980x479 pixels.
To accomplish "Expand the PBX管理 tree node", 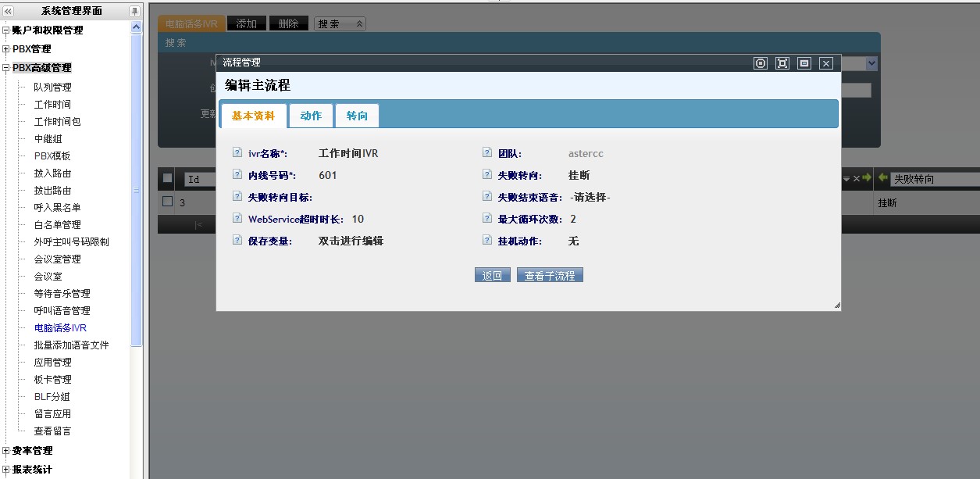I will pyautogui.click(x=6, y=49).
